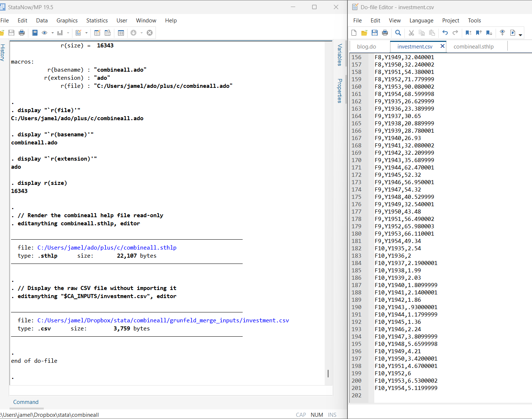
Task: Toggle bookmark on the current line
Action: pyautogui.click(x=468, y=33)
